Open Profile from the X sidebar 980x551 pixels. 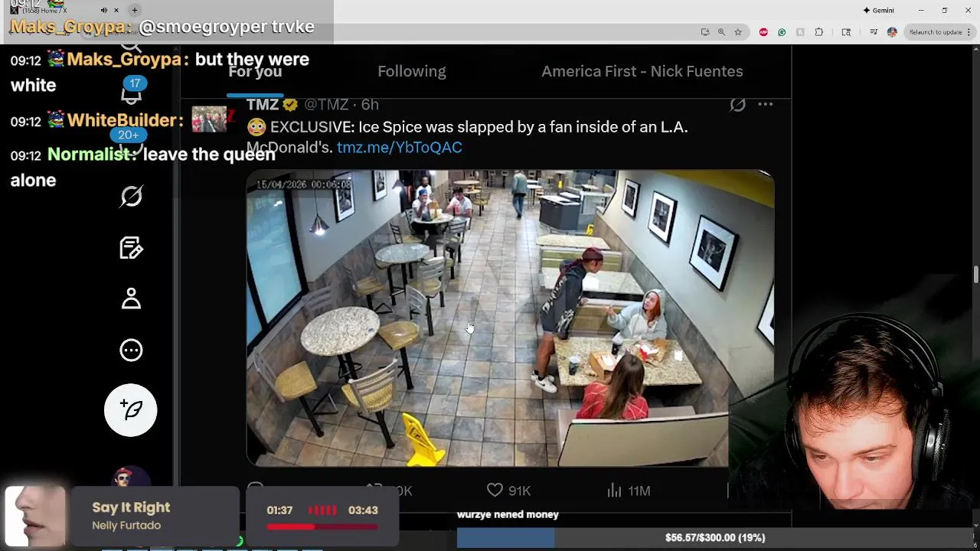[131, 298]
